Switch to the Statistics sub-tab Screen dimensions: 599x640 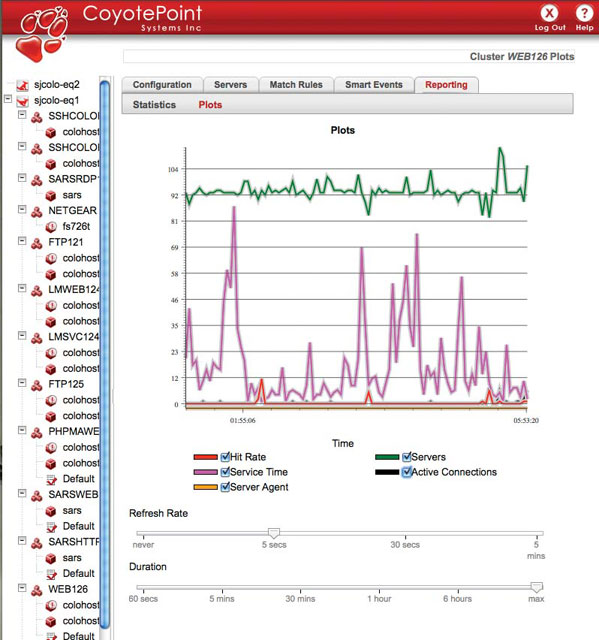point(154,105)
